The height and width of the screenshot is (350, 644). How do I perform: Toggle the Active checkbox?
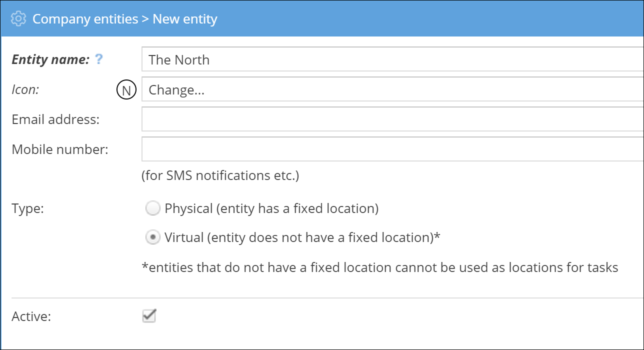(149, 316)
